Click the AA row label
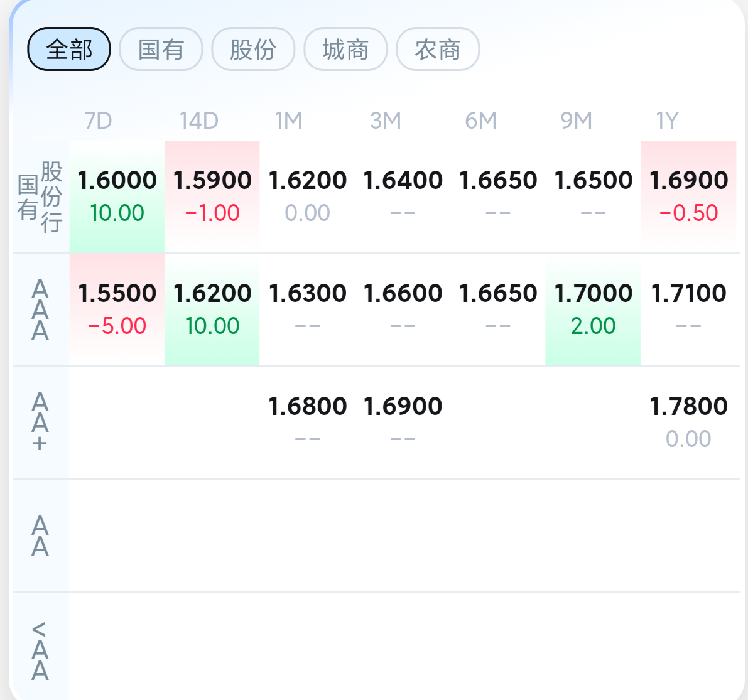This screenshot has height=700, width=748. coord(40,536)
